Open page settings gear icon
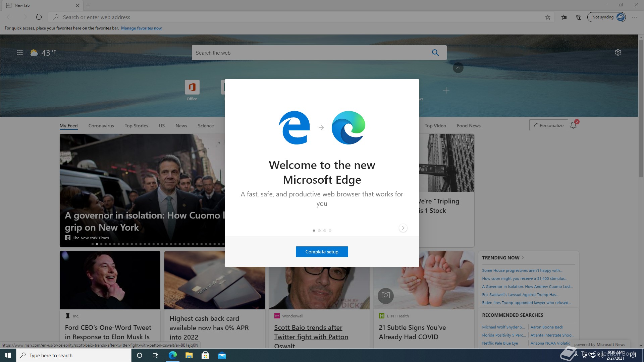The image size is (644, 362). click(618, 52)
